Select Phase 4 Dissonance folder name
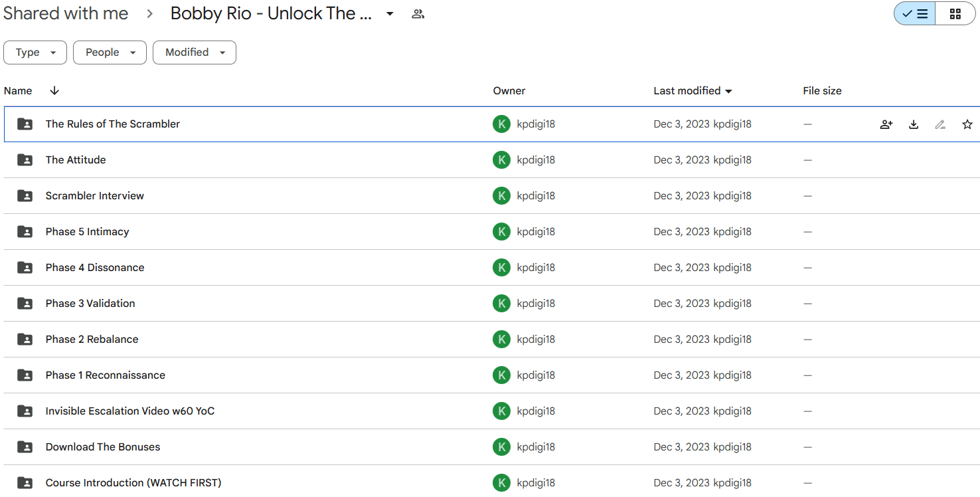Viewport: 980px width, 497px height. coord(95,268)
